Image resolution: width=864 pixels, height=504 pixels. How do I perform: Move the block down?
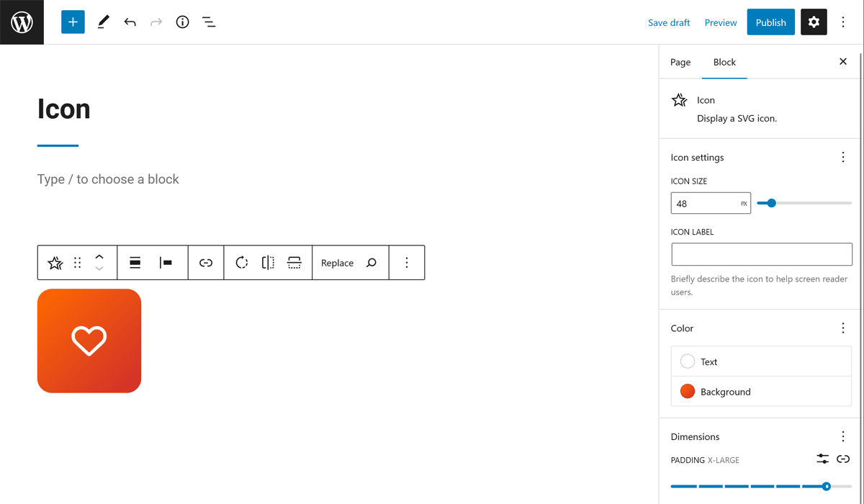99,269
